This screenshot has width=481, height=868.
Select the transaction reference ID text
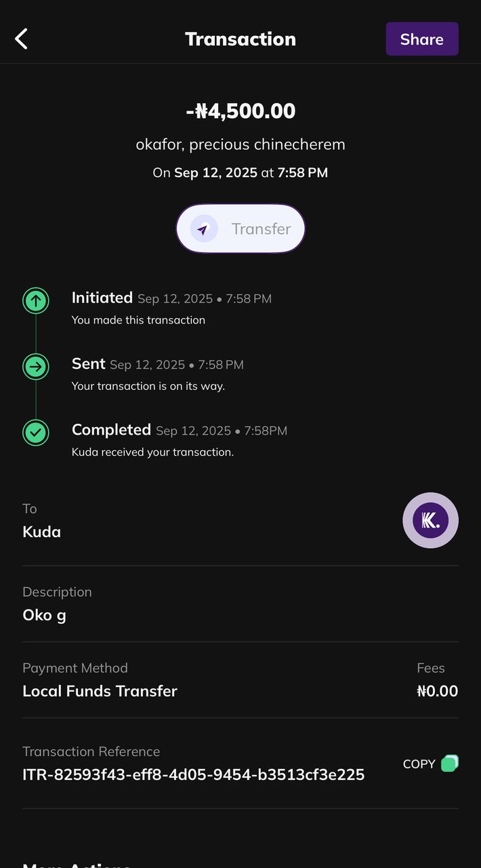(194, 774)
